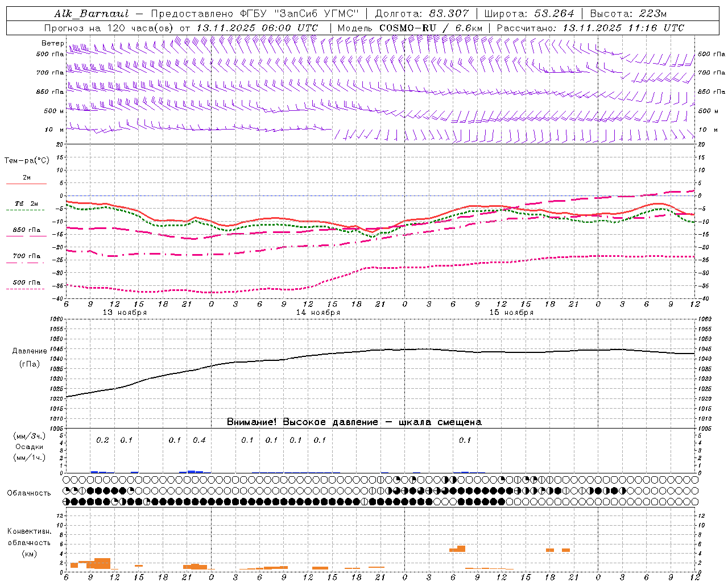Click the "(мм/3ч.)" precipitation unit label
Viewport: 728px width, 582px height.
pos(30,436)
